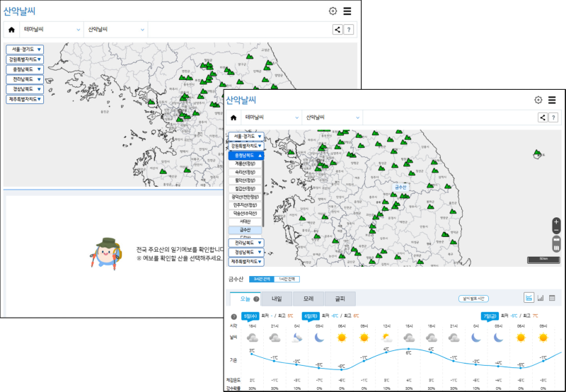Select 계룡산(정상) from the mountain list
The image size is (566, 392).
click(246, 163)
